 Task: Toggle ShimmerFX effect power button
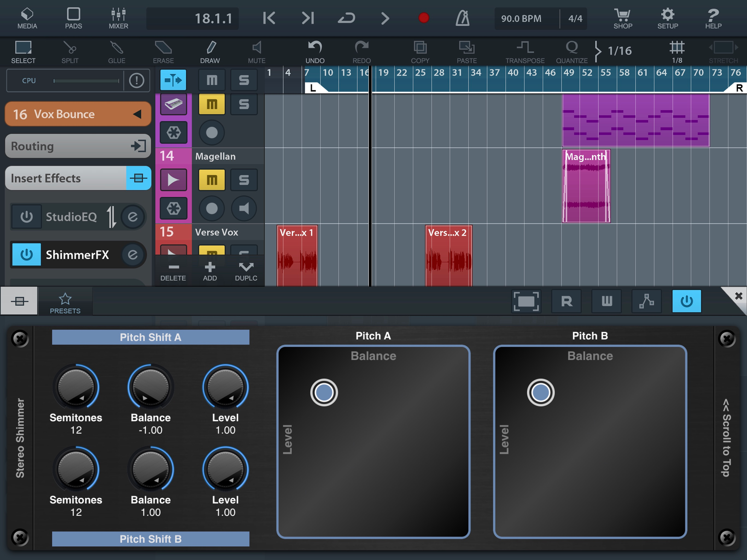coord(27,255)
